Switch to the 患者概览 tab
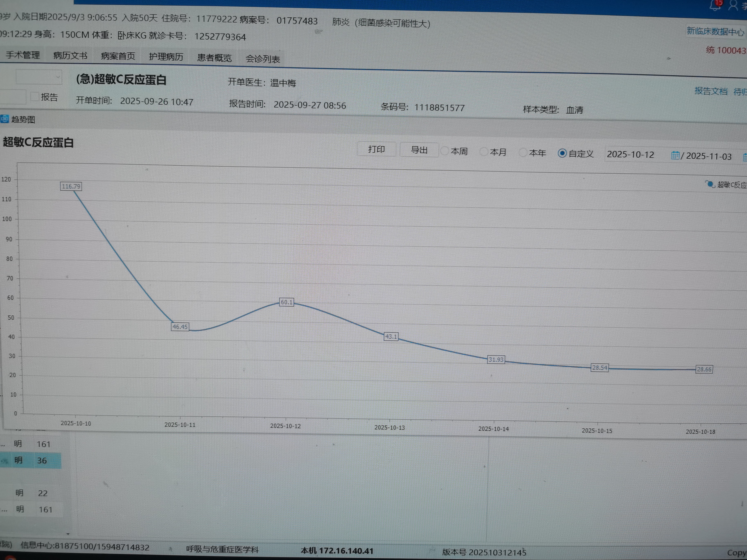The height and width of the screenshot is (560, 747). pos(214,58)
